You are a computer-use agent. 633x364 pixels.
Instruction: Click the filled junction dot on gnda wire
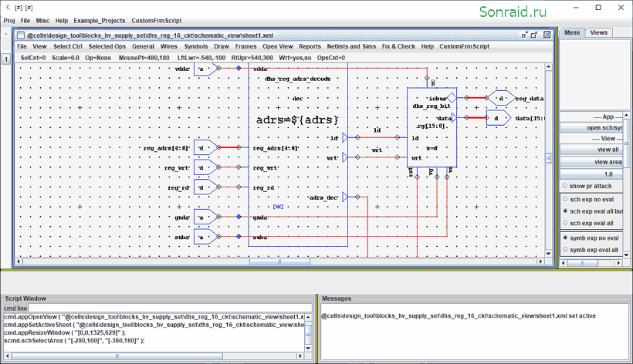[239, 217]
